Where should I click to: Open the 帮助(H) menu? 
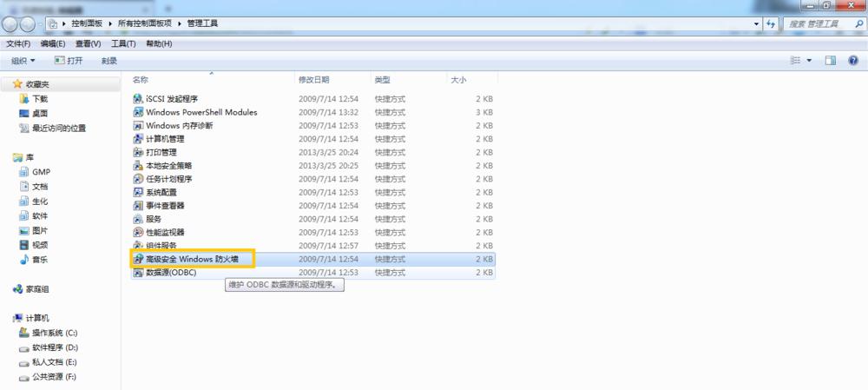[x=159, y=43]
